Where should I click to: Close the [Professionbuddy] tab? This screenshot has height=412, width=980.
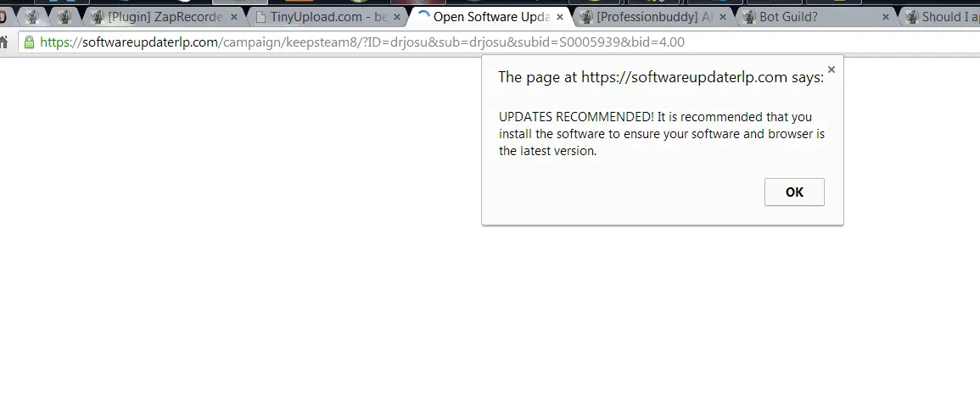point(723,17)
